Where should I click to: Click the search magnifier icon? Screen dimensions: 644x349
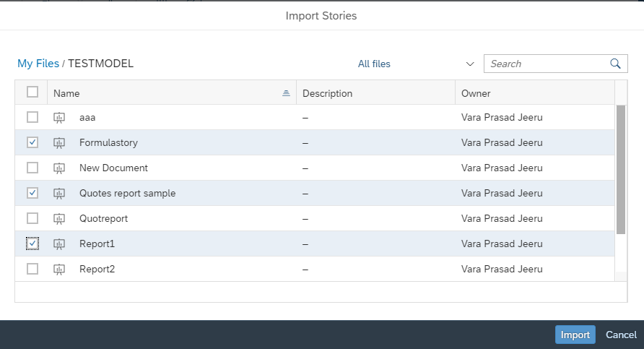[615, 64]
